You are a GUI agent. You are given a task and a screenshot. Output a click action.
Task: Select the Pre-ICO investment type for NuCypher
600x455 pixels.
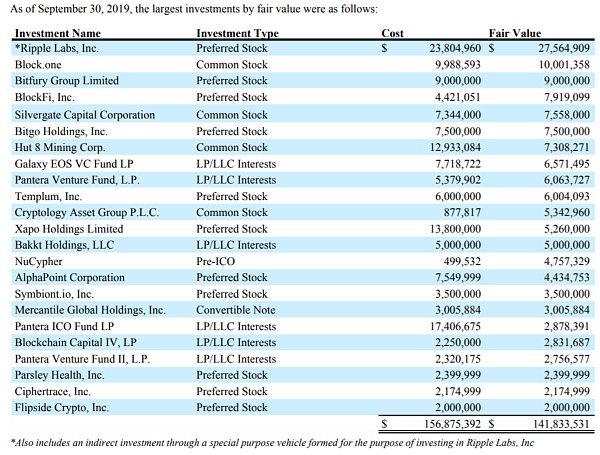(x=218, y=261)
